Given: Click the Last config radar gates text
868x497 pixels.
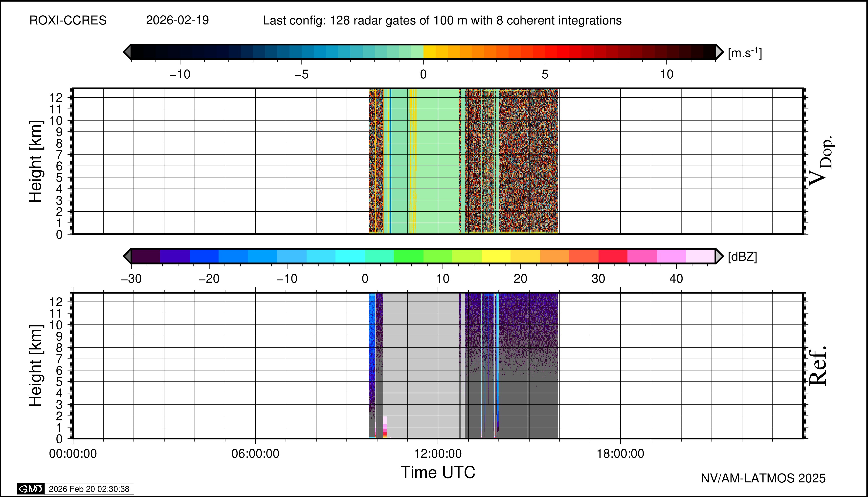Looking at the screenshot, I should [442, 21].
